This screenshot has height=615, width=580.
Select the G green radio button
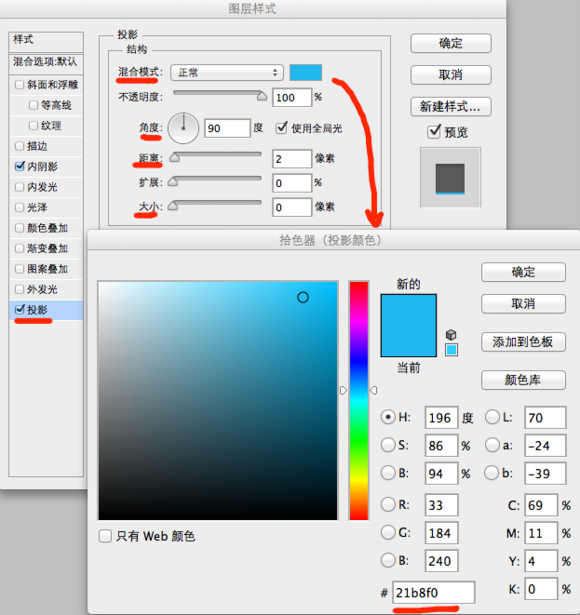388,532
